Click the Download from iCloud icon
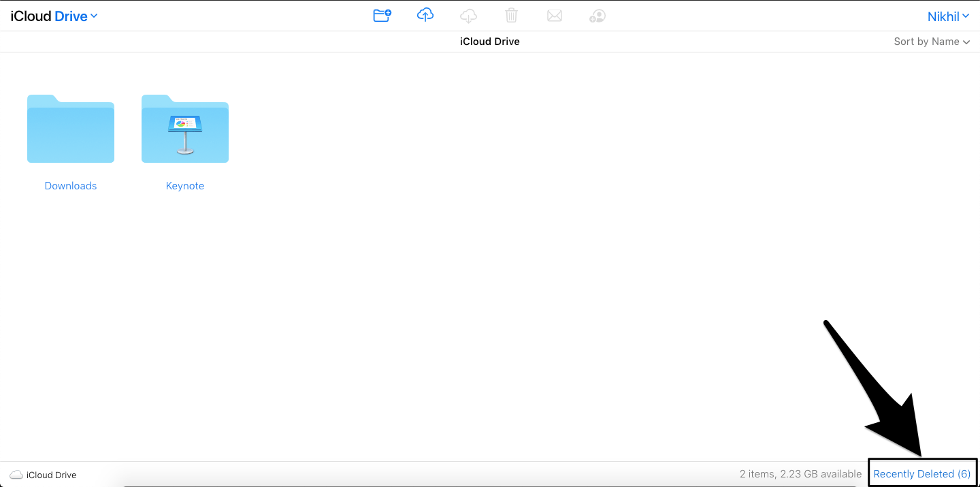980x487 pixels. pos(469,15)
